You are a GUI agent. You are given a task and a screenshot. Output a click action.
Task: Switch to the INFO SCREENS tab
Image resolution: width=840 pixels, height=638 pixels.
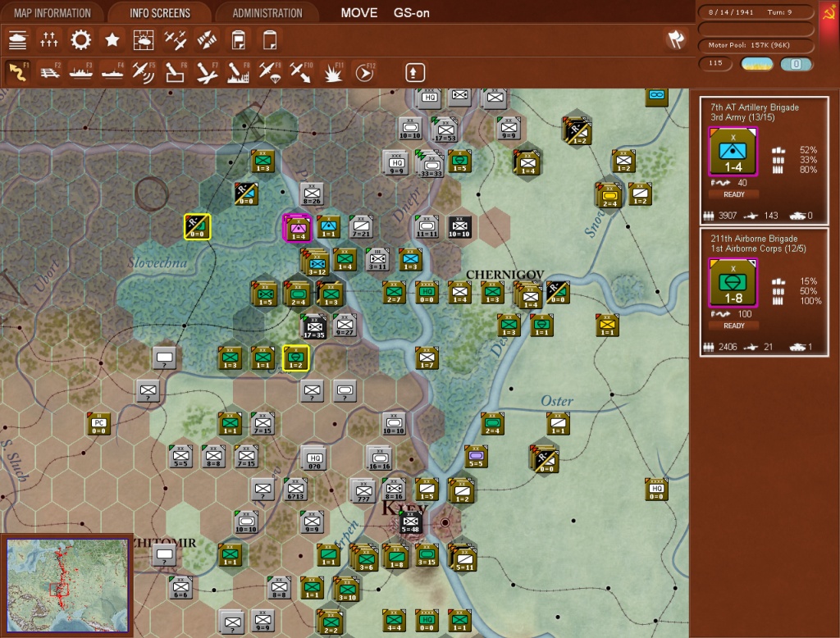tap(160, 13)
